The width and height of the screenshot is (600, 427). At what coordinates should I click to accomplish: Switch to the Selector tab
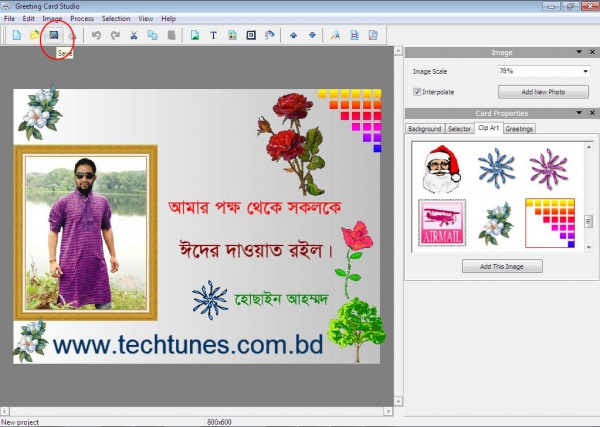click(x=459, y=129)
